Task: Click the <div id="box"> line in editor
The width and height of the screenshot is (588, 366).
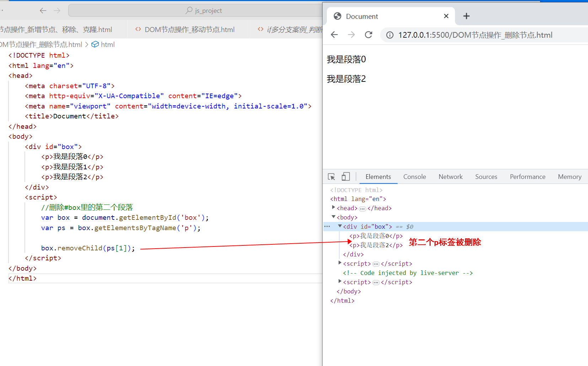Action: 53,147
